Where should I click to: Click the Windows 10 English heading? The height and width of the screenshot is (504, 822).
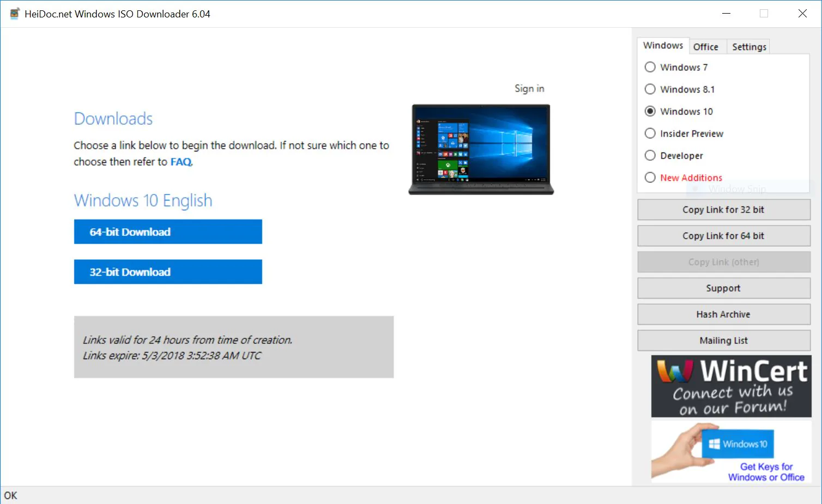pos(143,201)
